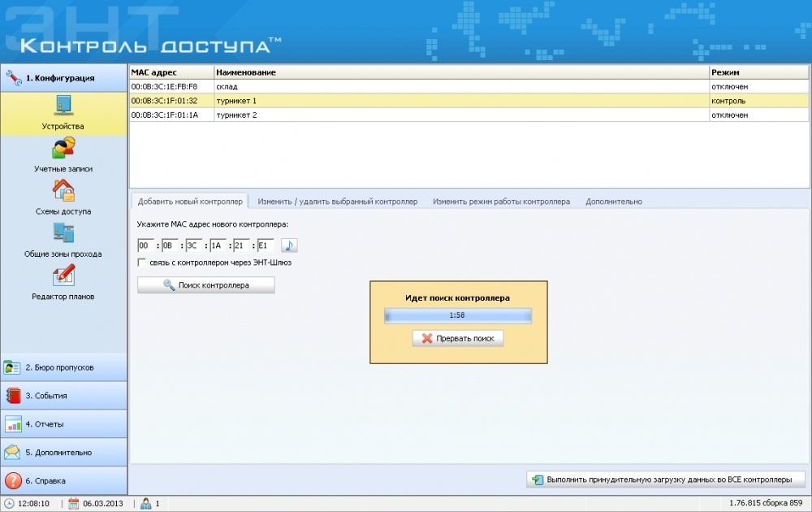Click the search progress bar showing 1:58
Image resolution: width=812 pixels, height=512 pixels.
(458, 315)
